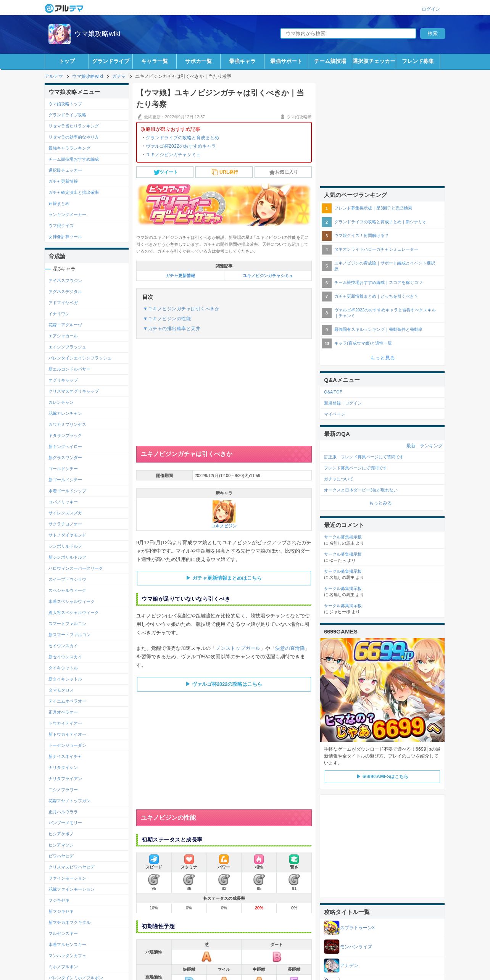This screenshot has height=980, width=490.
Task: Click the パワー stat icon
Action: [224, 859]
